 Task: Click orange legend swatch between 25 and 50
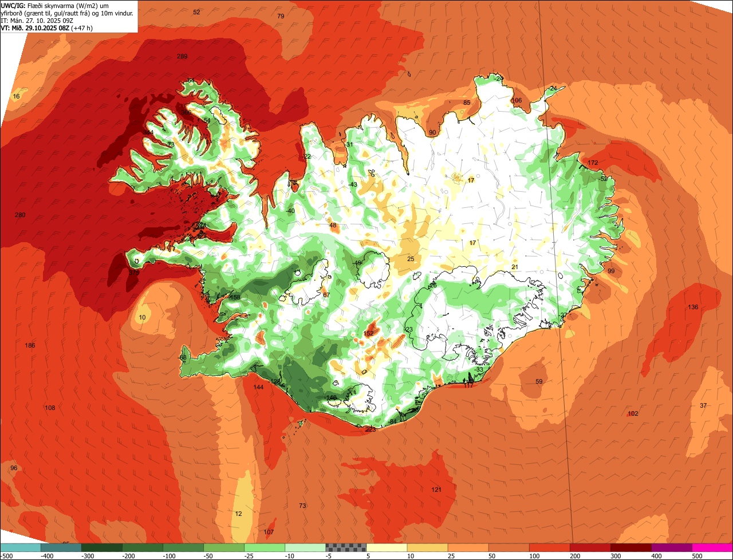468,547
